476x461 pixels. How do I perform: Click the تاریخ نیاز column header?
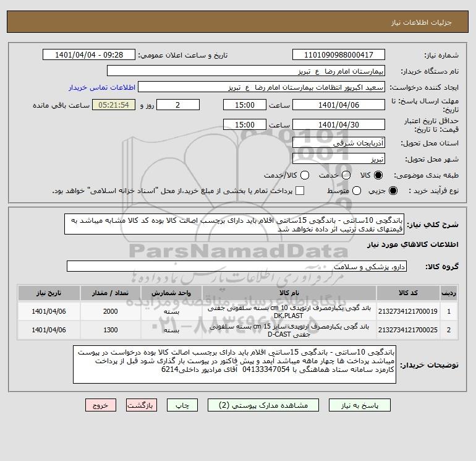point(49,293)
